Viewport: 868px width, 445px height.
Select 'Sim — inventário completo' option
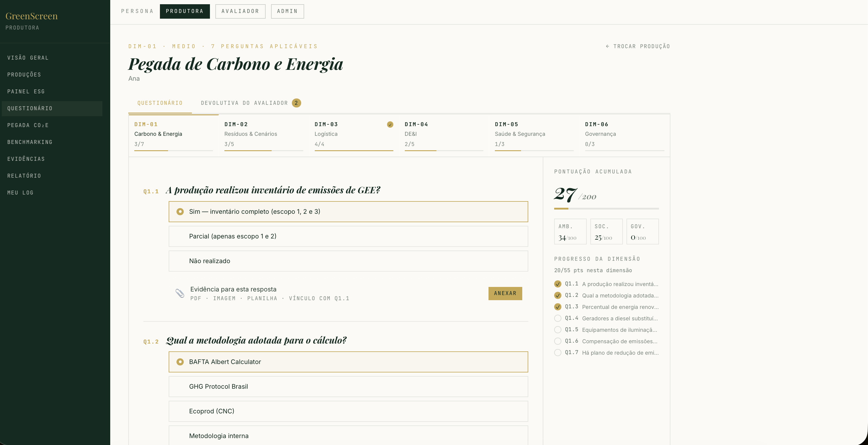coord(348,212)
